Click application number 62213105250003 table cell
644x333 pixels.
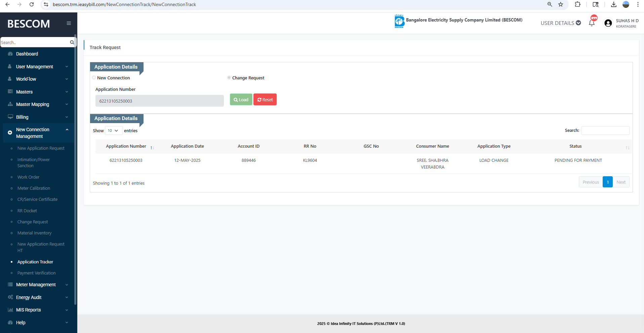126,160
